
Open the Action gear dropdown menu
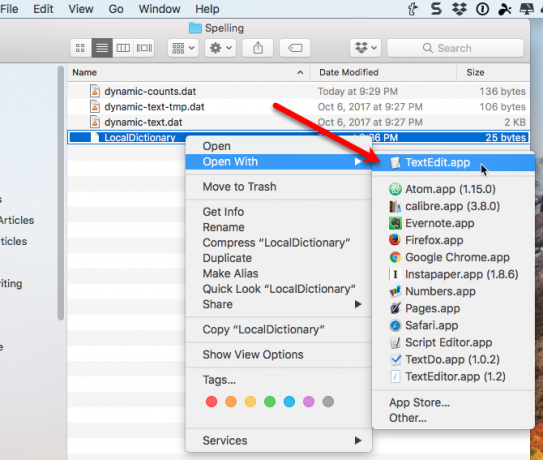pyautogui.click(x=221, y=48)
